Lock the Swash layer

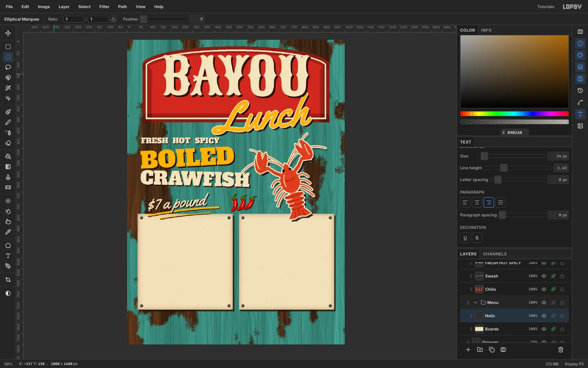point(562,276)
